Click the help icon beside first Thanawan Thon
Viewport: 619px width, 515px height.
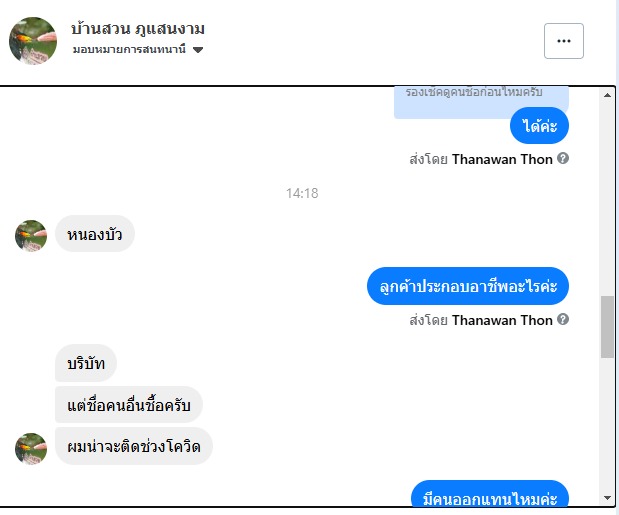563,158
